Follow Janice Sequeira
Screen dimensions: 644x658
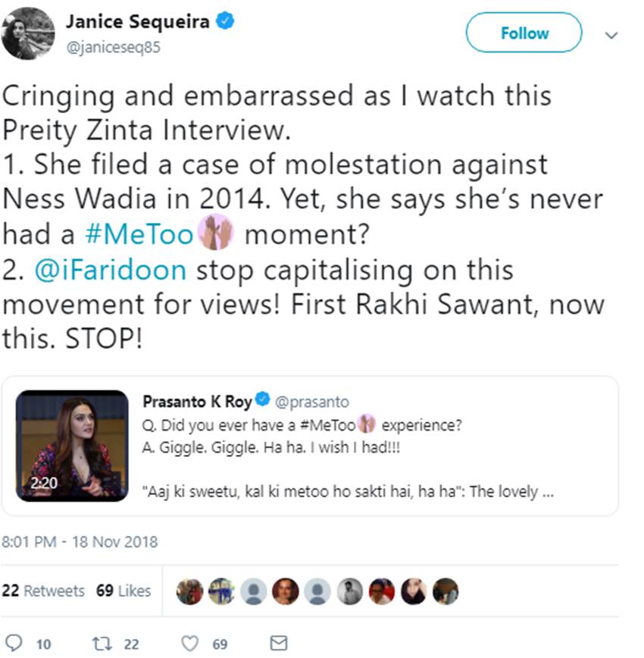tap(524, 33)
